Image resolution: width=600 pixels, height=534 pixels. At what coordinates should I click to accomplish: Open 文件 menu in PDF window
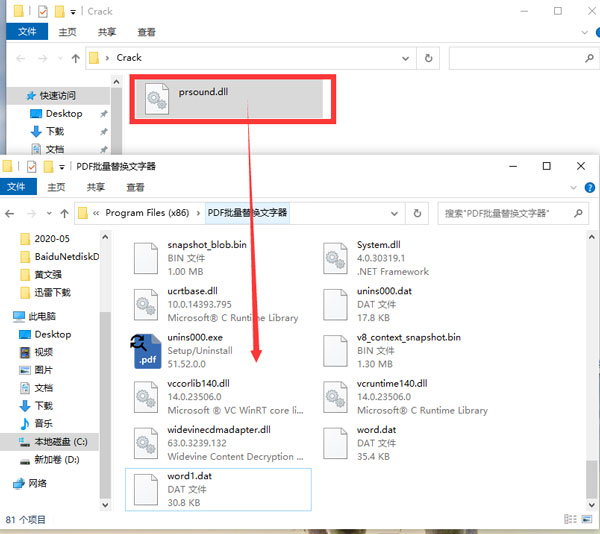[x=16, y=187]
